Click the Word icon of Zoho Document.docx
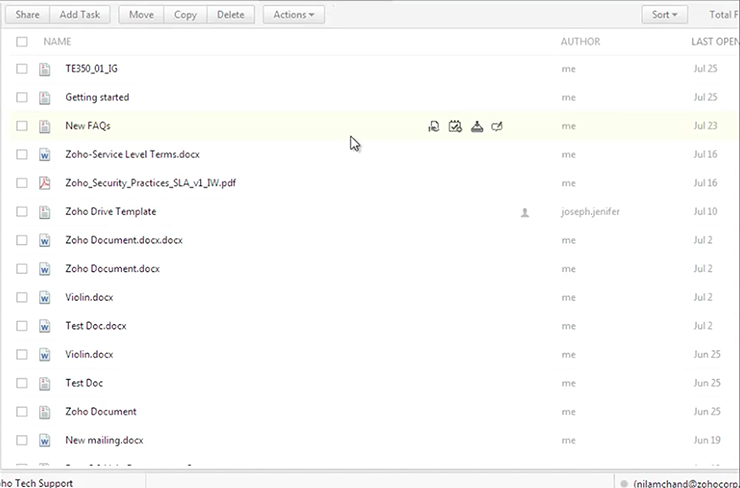 pos(44,269)
